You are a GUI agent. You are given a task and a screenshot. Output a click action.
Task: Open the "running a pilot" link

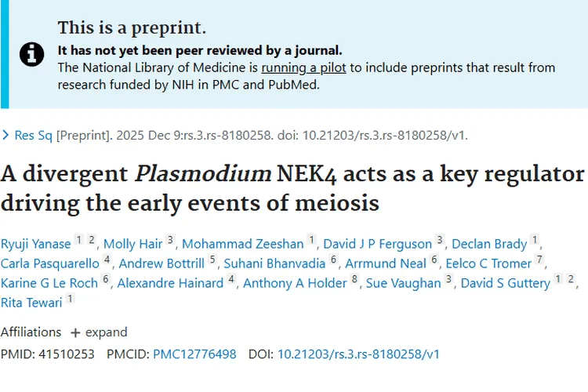point(304,67)
